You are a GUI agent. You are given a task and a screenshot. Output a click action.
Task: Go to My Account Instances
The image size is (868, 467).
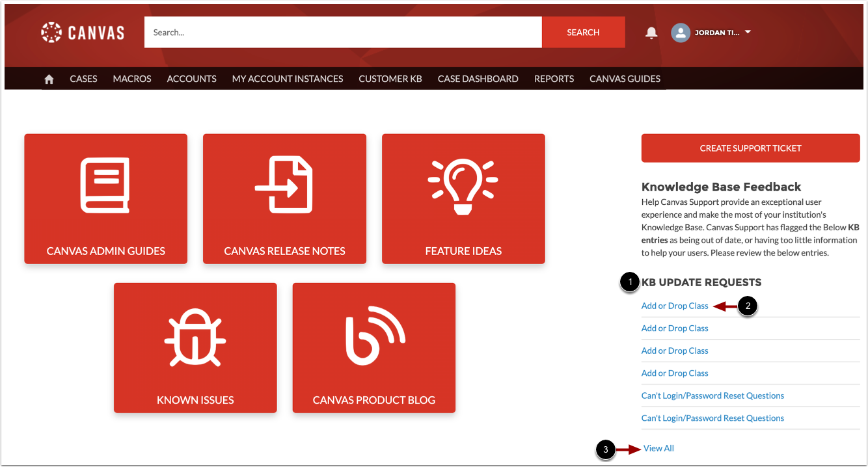click(288, 79)
